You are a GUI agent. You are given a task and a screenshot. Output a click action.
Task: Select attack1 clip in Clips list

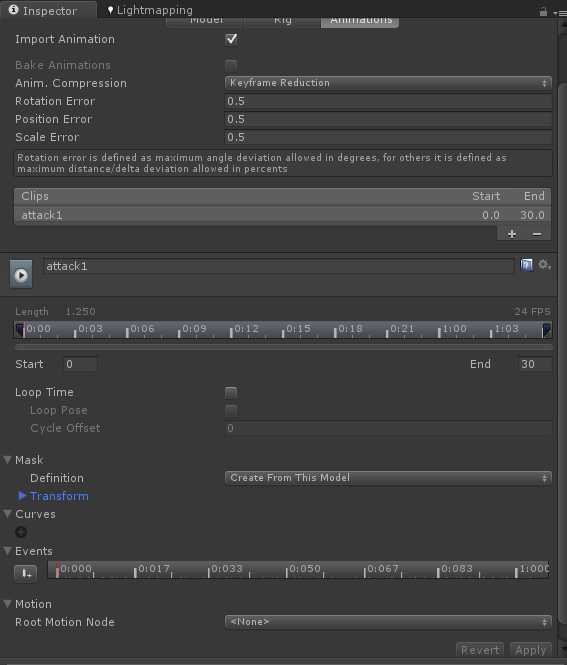pos(282,215)
